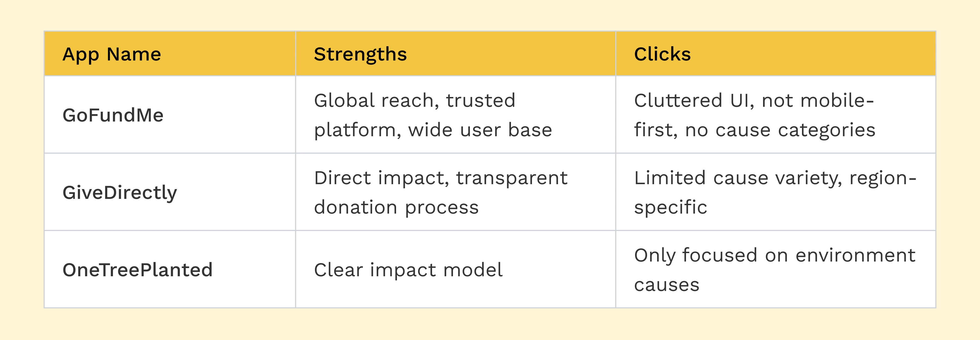This screenshot has height=340, width=980.
Task: Select the GoFundMe app name cell
Action: 113,115
